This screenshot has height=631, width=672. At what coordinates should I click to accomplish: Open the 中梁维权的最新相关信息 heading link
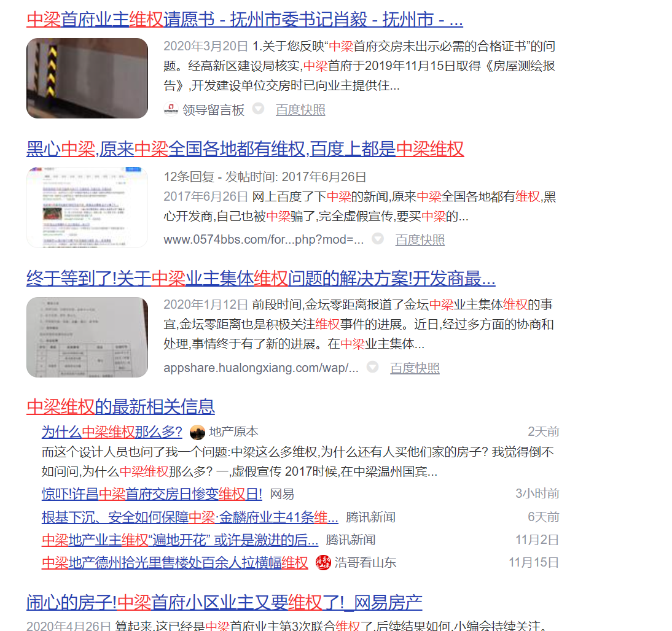pyautogui.click(x=120, y=406)
